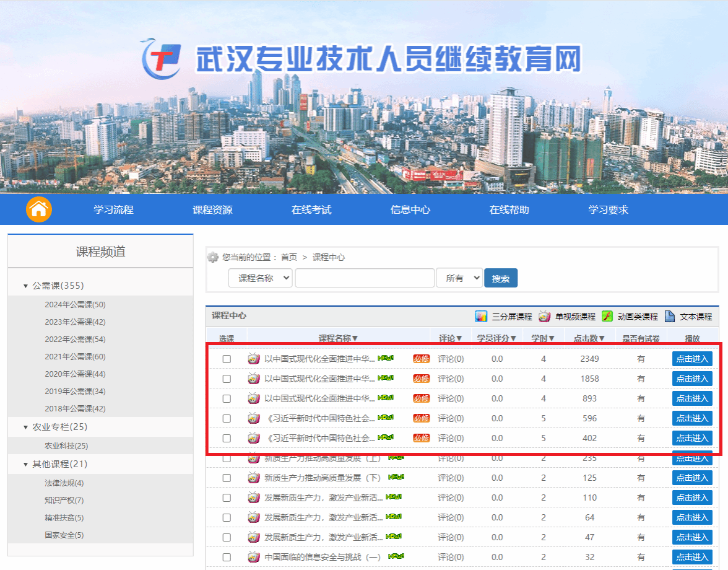Click the site logo in the banner
The image size is (728, 570).
click(x=161, y=59)
